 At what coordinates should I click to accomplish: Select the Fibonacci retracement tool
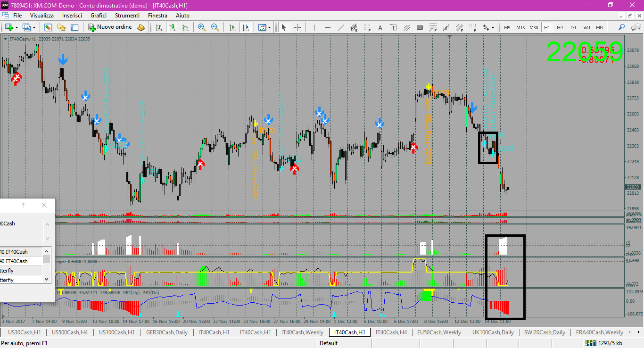367,27
